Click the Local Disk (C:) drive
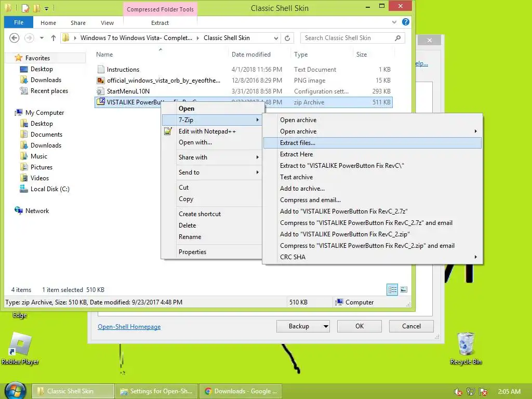The width and height of the screenshot is (532, 399). coord(45,189)
